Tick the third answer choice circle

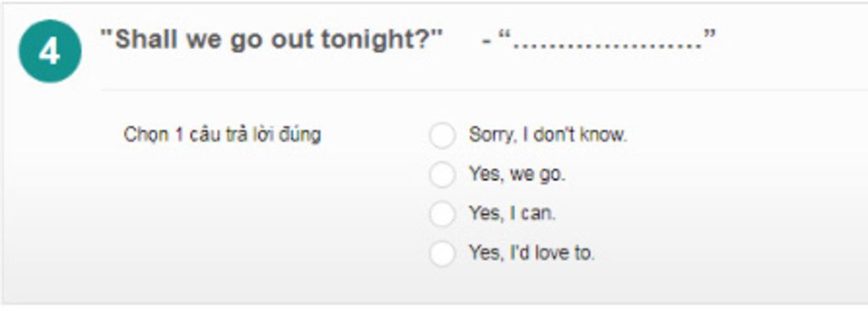pyautogui.click(x=442, y=214)
